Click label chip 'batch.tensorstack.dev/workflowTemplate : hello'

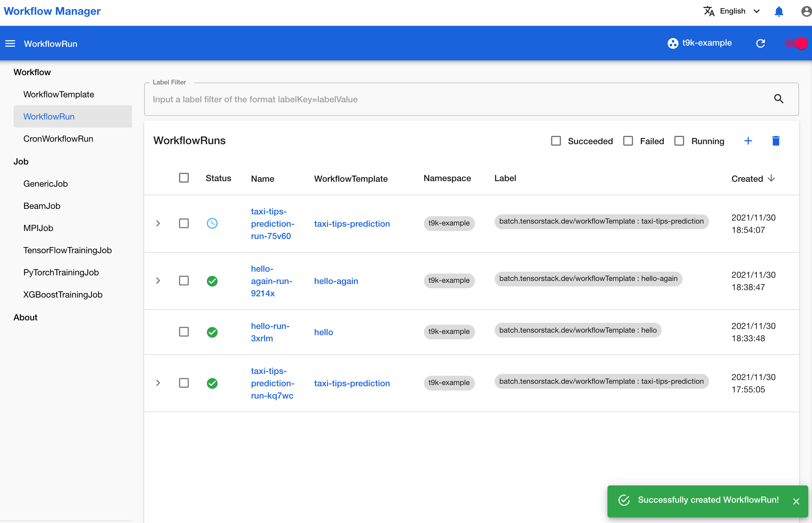(x=578, y=330)
